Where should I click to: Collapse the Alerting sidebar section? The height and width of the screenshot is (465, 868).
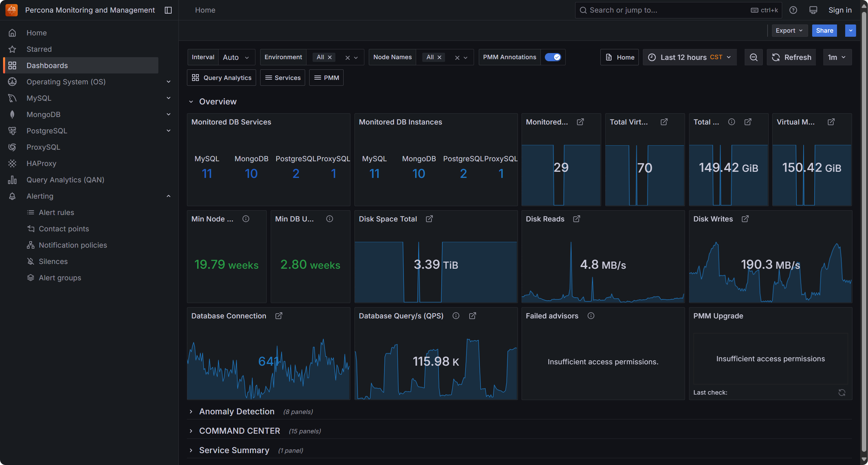pos(168,196)
